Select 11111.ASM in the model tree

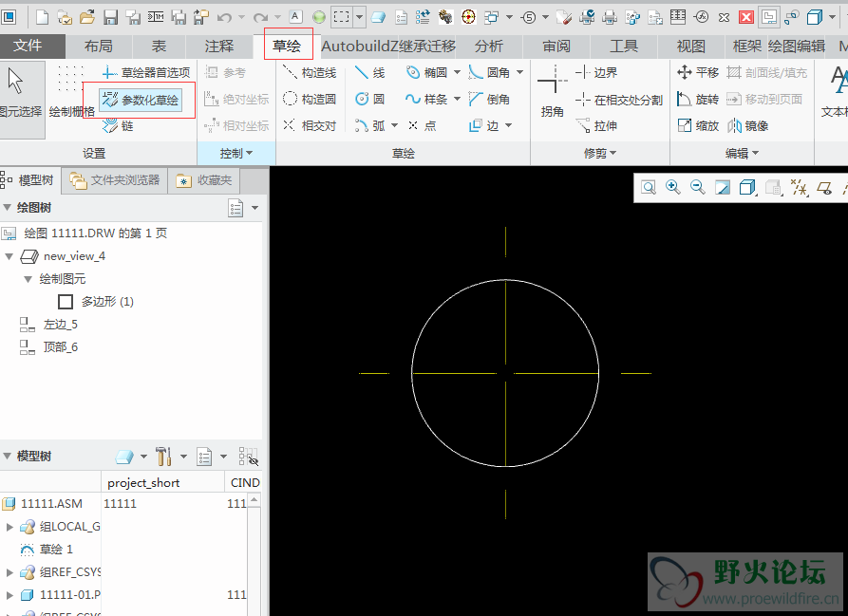pos(43,504)
